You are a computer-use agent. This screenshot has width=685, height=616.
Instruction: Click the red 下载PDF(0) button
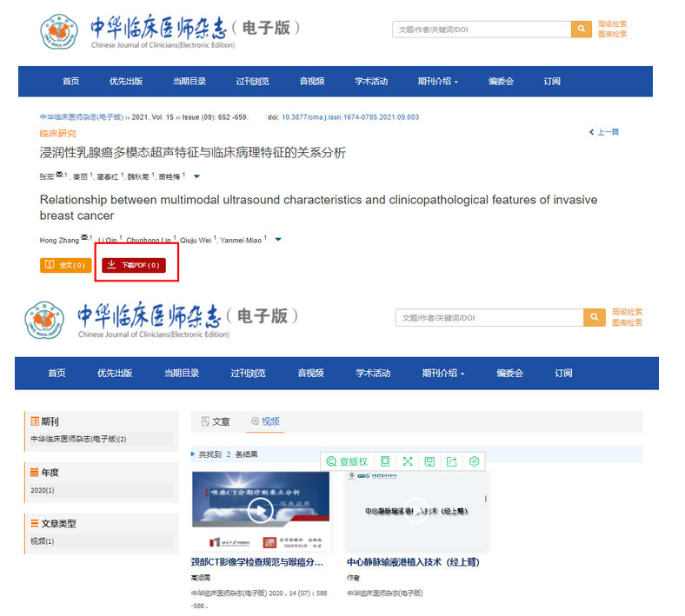point(134,265)
